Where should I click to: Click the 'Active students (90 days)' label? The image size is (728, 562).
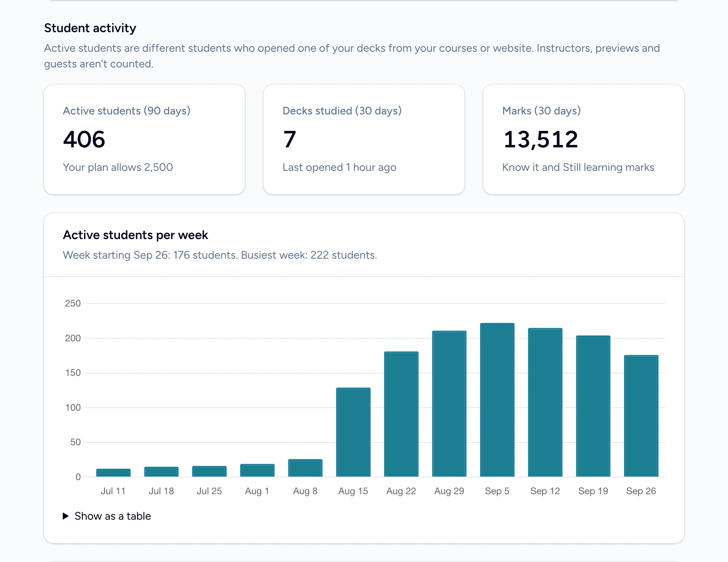click(127, 111)
